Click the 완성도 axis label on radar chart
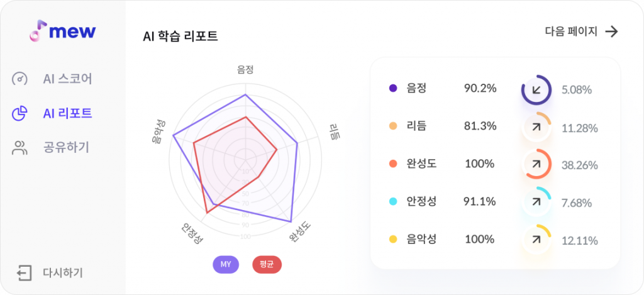Screen dimensions: 644x295 coord(300,231)
